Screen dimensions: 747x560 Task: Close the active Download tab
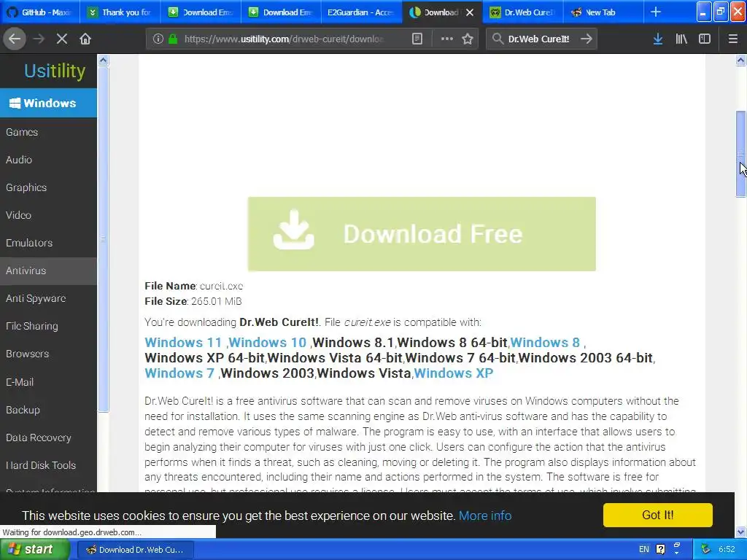pyautogui.click(x=470, y=12)
